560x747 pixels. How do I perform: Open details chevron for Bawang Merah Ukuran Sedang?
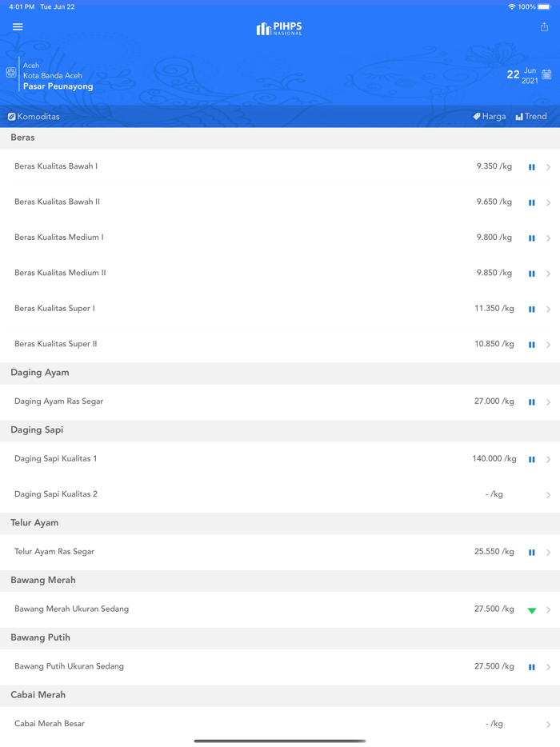(x=549, y=609)
